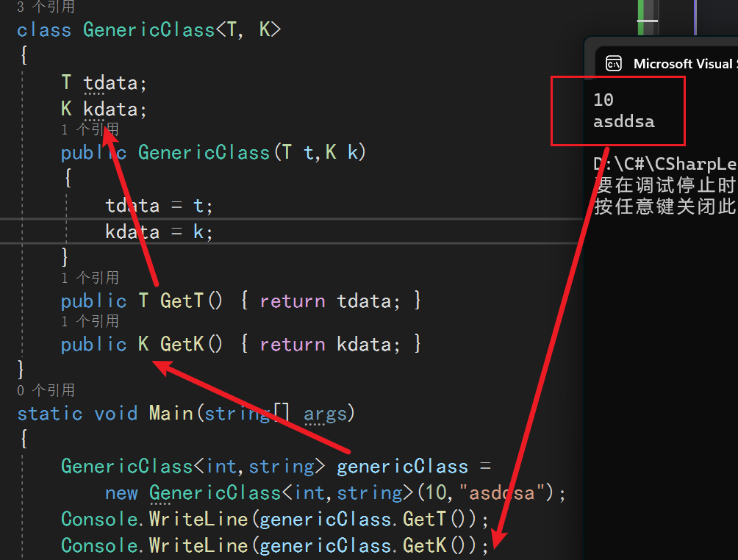Click the "10" output line in console
Viewport: 738px width, 560px height.
(603, 100)
